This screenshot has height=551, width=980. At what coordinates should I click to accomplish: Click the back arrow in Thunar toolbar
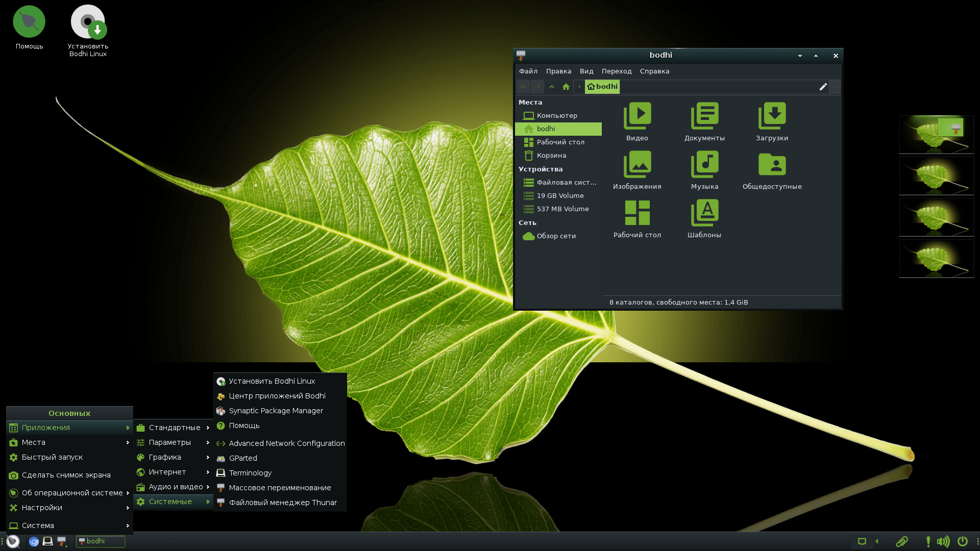[523, 87]
